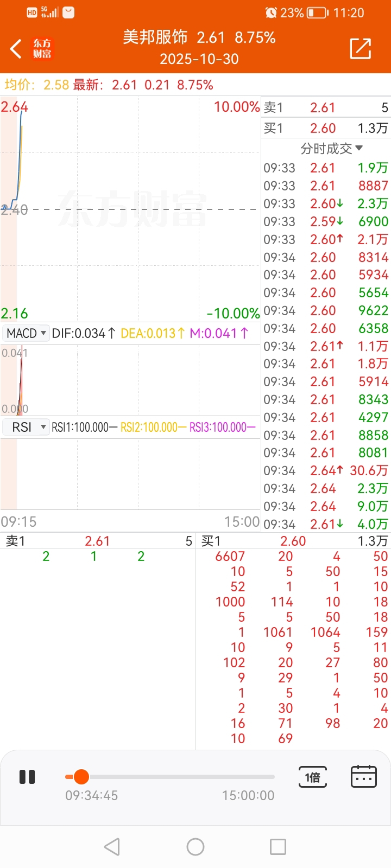Expand the 分时成交 dropdown

(332, 148)
